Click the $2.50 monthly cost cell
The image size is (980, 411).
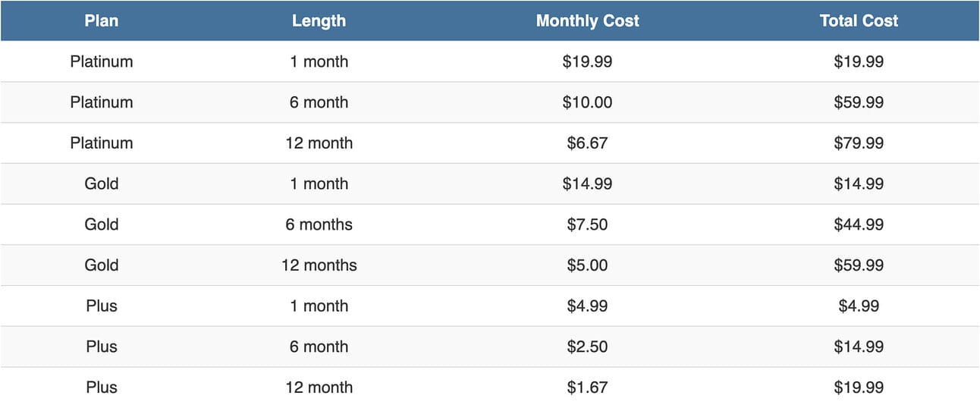pos(587,347)
